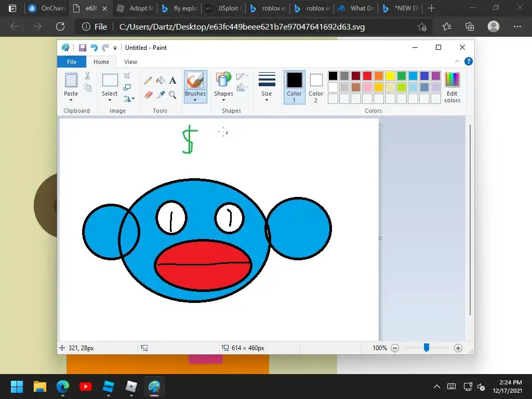
Task: Open the browser Settings and more menu
Action: [x=517, y=26]
